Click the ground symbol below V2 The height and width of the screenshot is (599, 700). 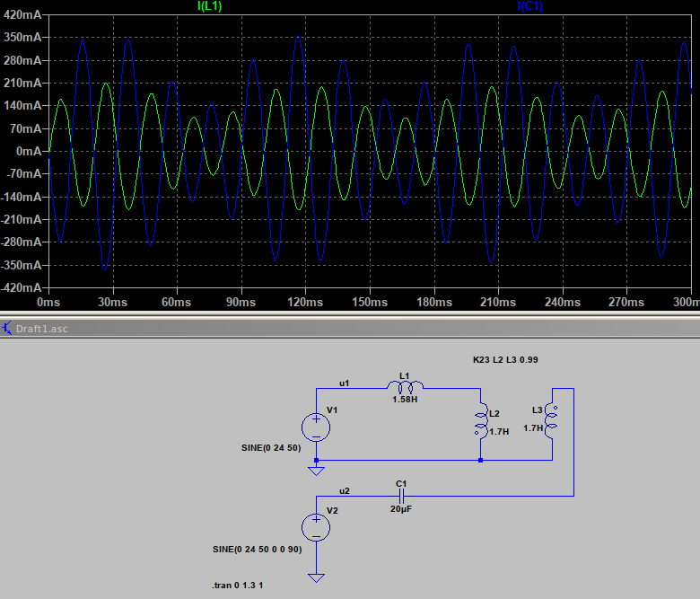pos(316,578)
